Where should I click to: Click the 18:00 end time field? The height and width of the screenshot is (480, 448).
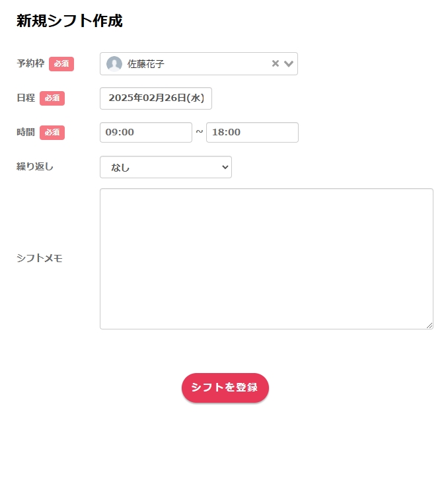click(x=252, y=132)
